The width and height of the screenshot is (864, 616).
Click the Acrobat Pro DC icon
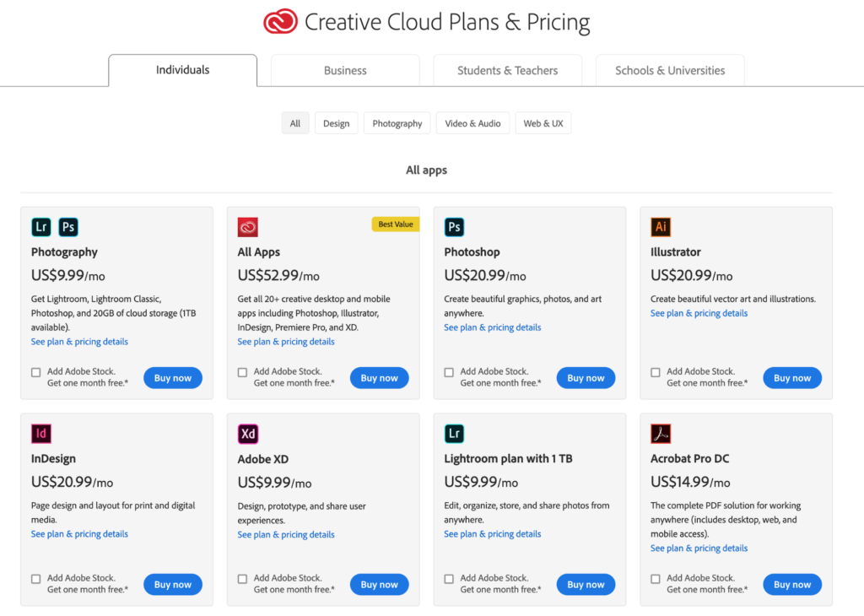click(x=661, y=434)
